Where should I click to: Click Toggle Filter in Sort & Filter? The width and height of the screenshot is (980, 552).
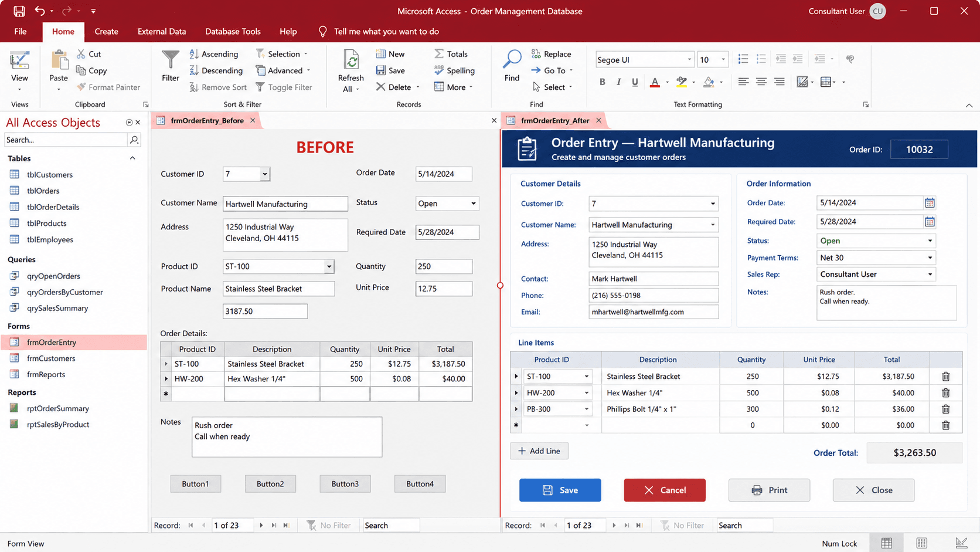click(x=284, y=87)
